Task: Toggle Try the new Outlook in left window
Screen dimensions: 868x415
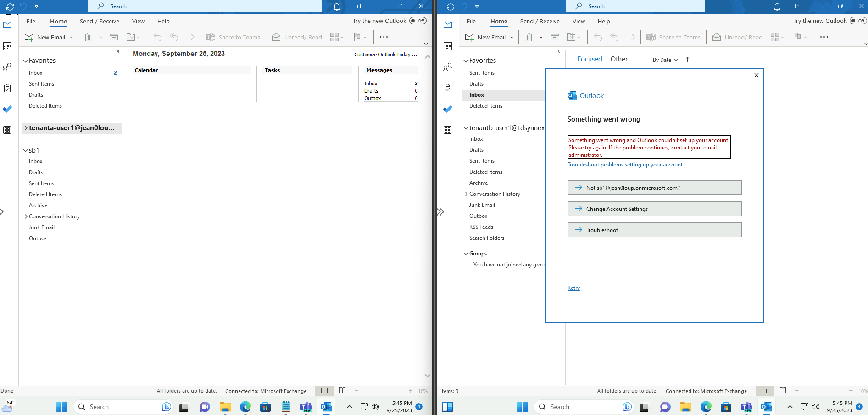Action: pos(418,21)
